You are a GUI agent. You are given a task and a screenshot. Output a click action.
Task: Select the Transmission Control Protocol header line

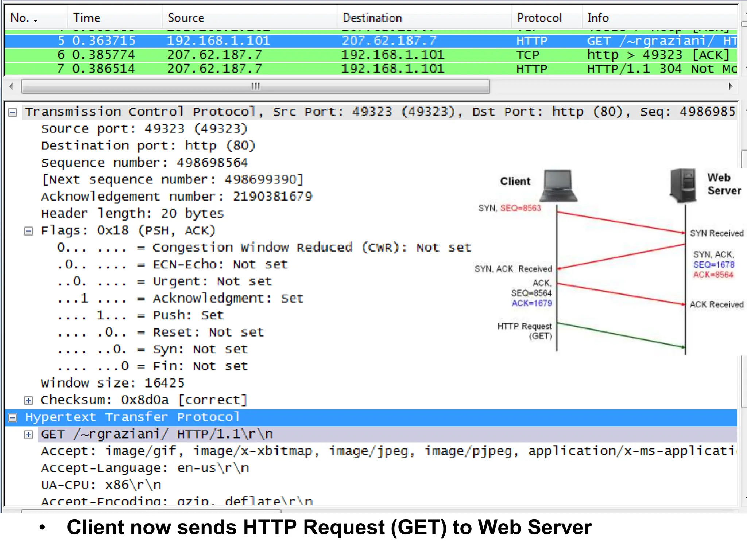[380, 112]
